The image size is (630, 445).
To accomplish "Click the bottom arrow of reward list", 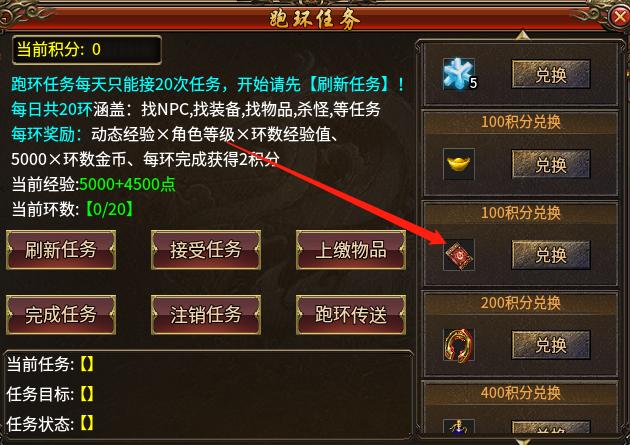I will [522, 441].
